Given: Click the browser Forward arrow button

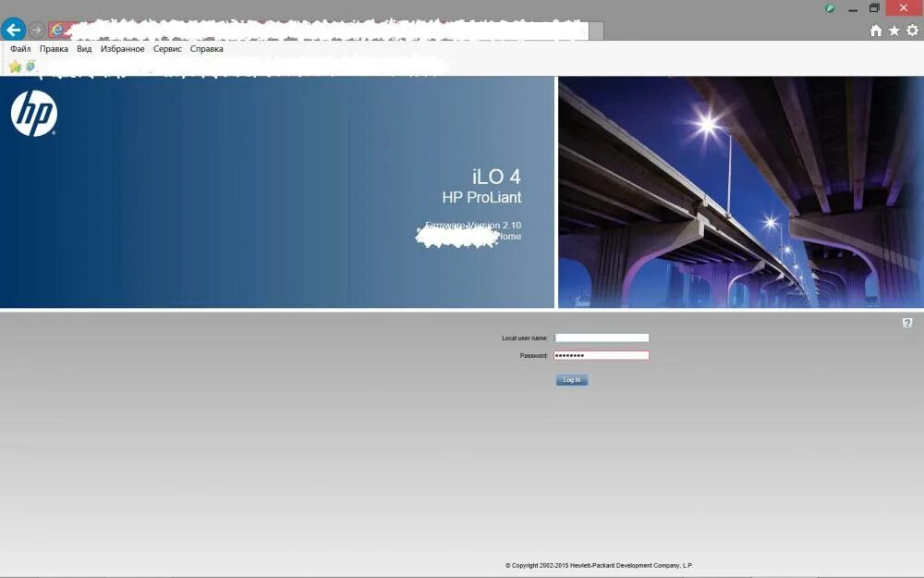Looking at the screenshot, I should coord(37,30).
